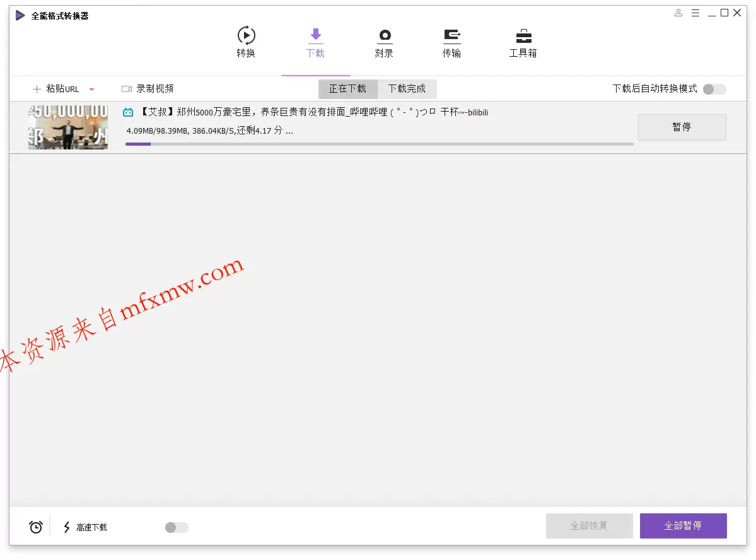Viewport: 756px width, 560px height.
Task: Maximize the converter window
Action: point(724,13)
